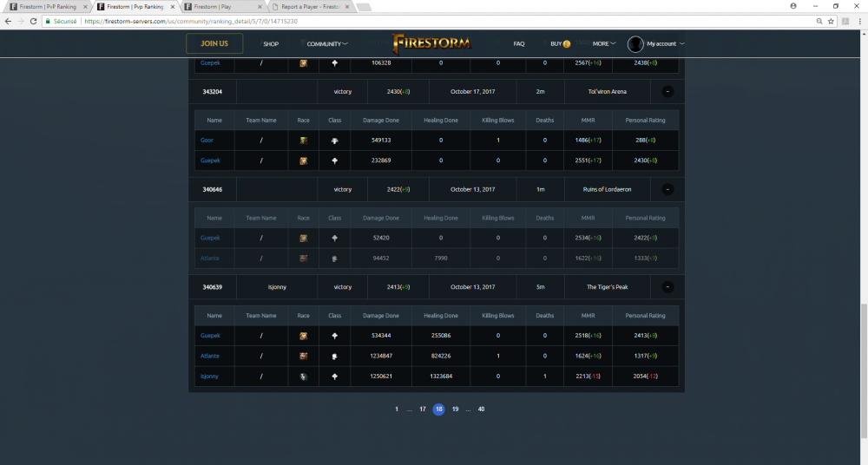Click the match ID 340639 cell
This screenshot has width=868, height=465.
click(212, 287)
